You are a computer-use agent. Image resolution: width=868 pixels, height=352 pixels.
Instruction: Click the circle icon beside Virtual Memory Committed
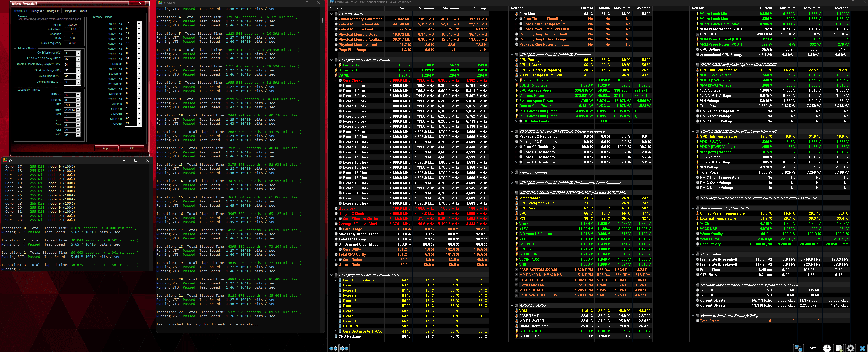pos(336,19)
